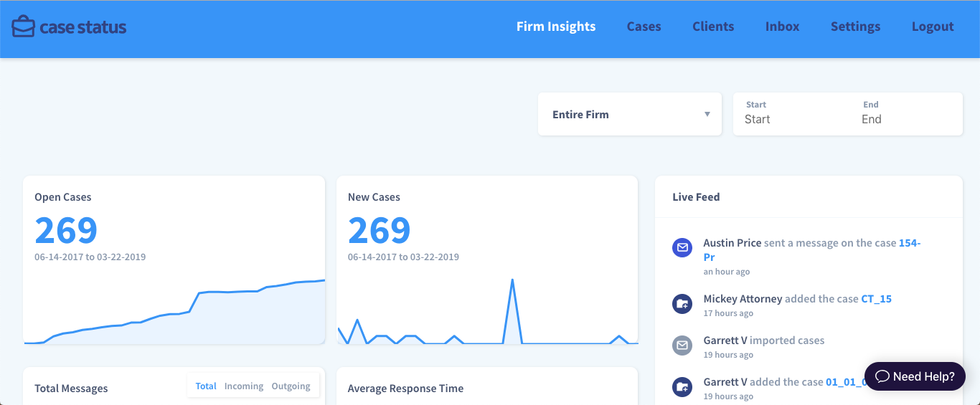
Task: Open the Clients navigation item
Action: [713, 27]
